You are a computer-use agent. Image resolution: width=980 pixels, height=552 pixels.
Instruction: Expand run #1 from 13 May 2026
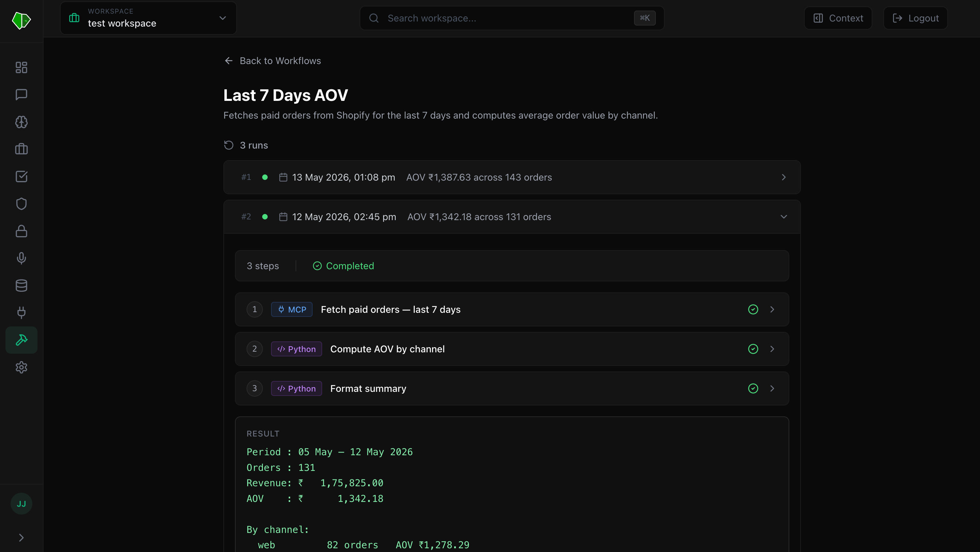tap(512, 177)
